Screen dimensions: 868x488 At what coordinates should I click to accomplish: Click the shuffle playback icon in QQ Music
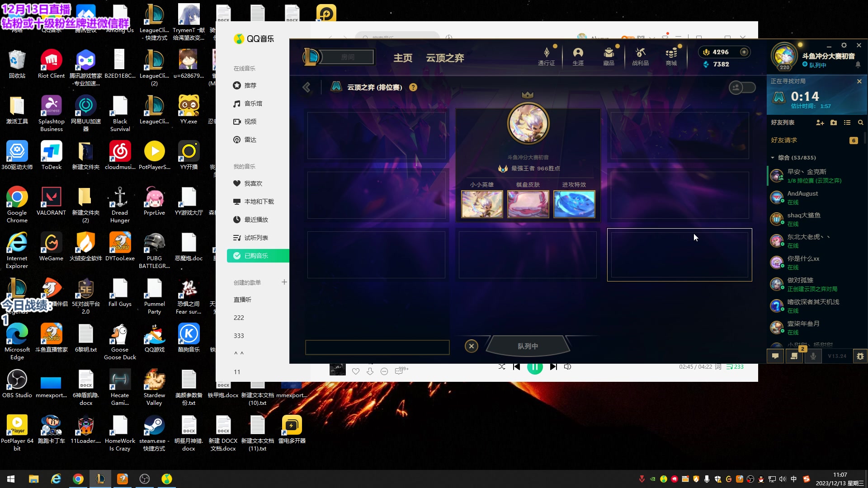[x=502, y=366]
